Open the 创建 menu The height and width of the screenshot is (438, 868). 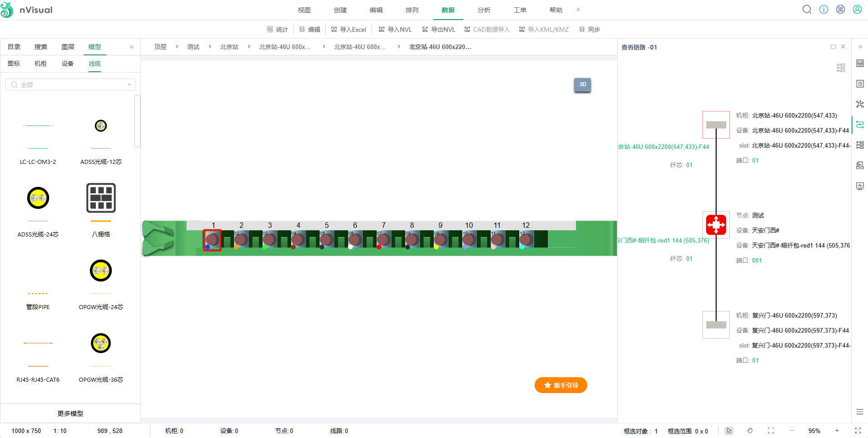click(x=340, y=10)
